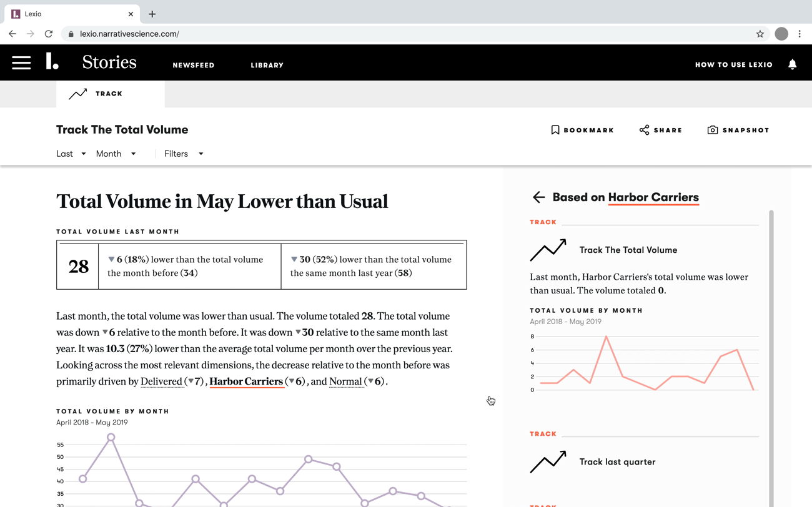Open the Month dropdown
Image resolution: width=812 pixels, height=507 pixels.
click(x=116, y=154)
